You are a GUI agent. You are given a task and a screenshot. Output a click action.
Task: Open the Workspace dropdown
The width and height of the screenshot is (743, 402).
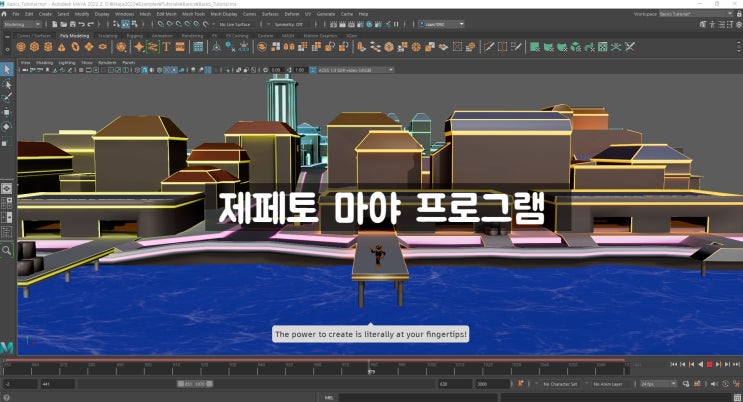point(696,14)
